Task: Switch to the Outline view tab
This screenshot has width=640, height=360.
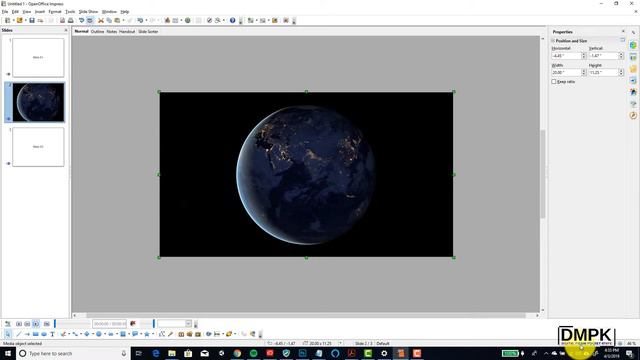Action: coord(97,31)
